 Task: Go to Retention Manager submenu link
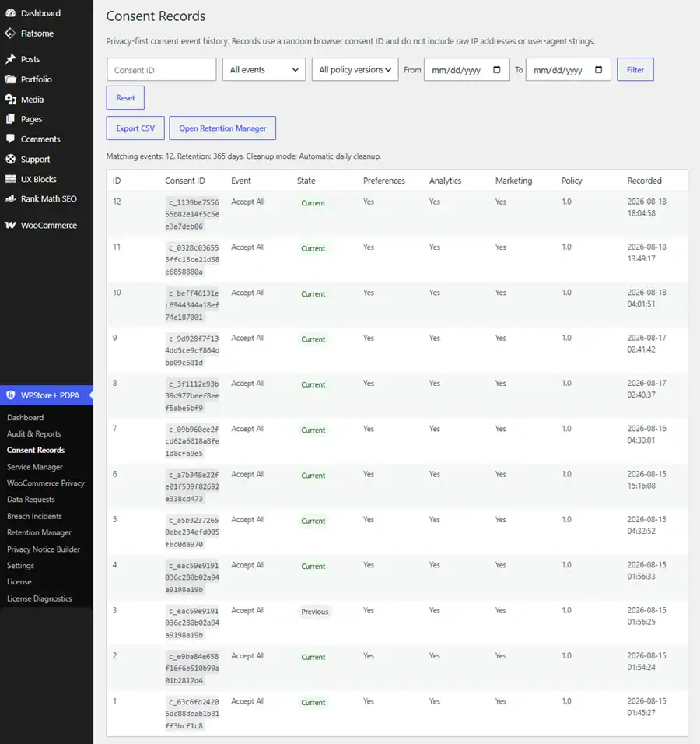(39, 532)
